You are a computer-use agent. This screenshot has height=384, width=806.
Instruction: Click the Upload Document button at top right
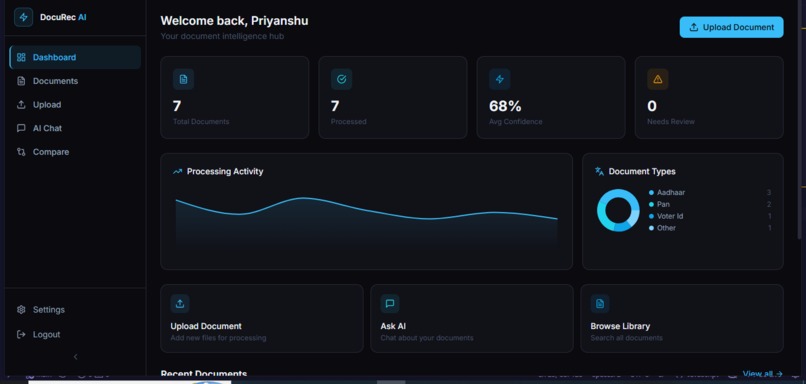(x=731, y=27)
